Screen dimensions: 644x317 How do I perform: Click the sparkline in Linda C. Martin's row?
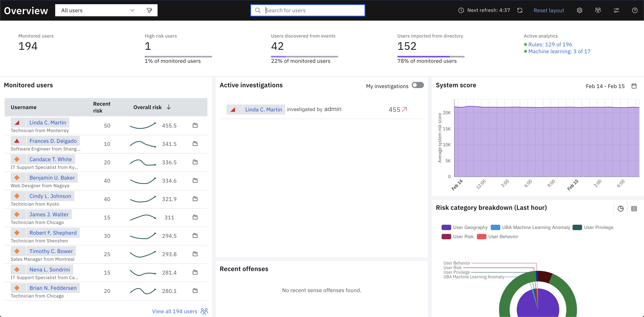click(x=143, y=126)
